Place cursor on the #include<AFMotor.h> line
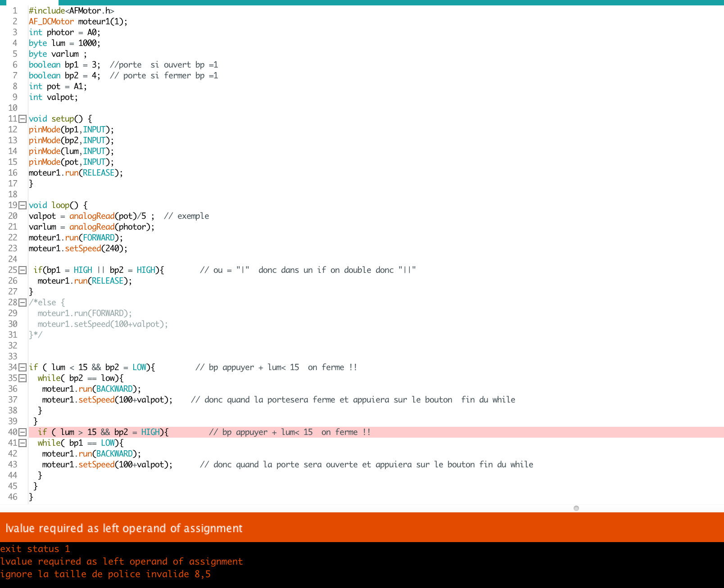 coord(71,11)
